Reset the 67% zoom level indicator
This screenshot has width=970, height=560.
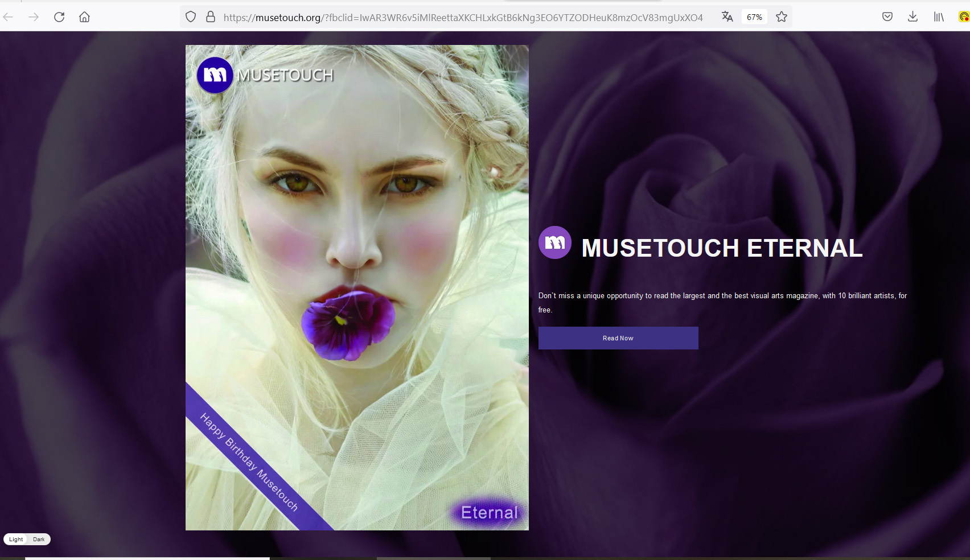click(x=754, y=17)
